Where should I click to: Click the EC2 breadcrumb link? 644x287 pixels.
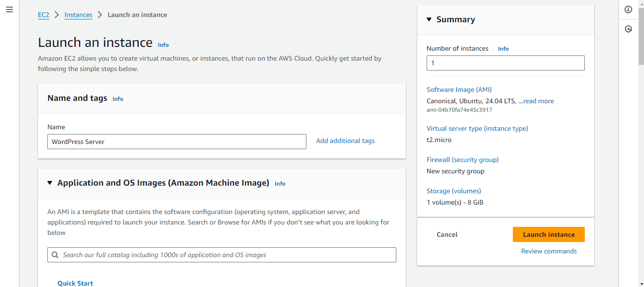pyautogui.click(x=44, y=15)
